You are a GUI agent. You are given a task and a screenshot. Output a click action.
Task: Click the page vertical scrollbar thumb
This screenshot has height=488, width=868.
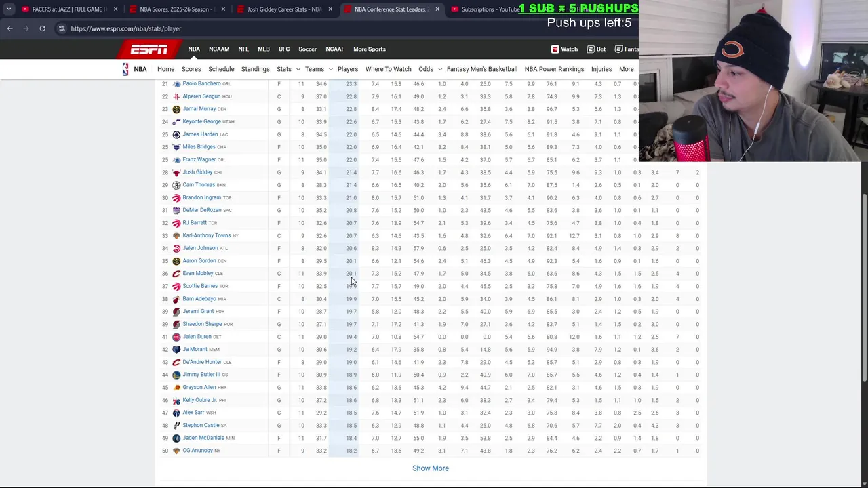[x=864, y=288]
